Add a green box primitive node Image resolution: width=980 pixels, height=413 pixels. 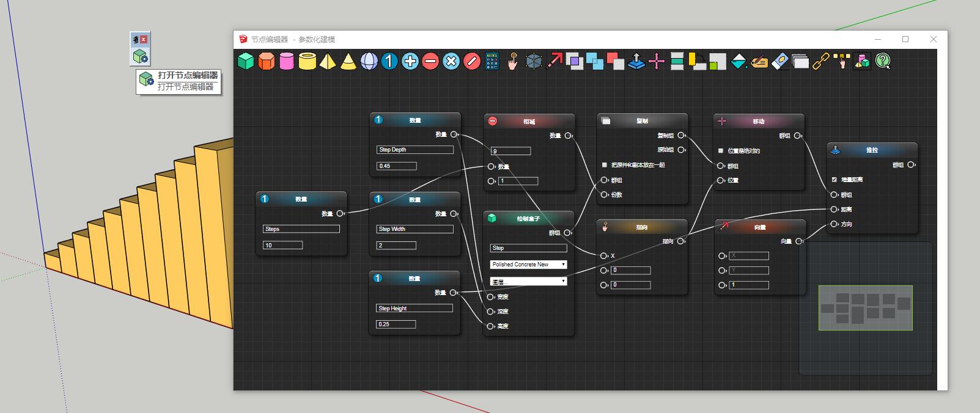[246, 61]
